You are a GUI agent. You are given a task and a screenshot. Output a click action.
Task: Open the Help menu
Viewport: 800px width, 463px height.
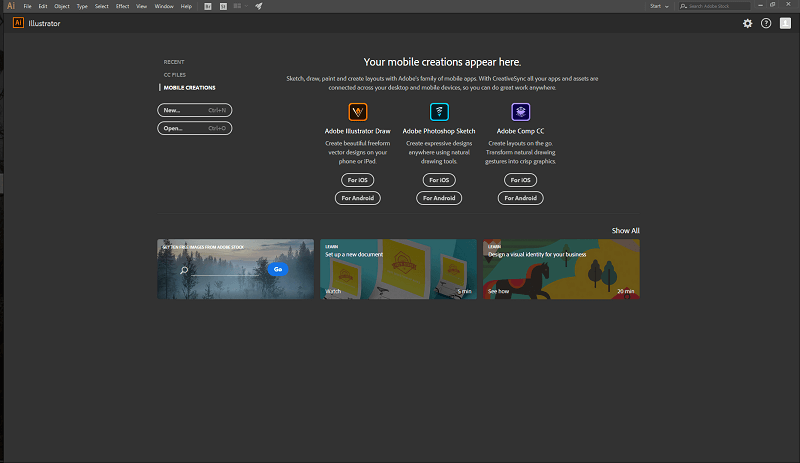pyautogui.click(x=186, y=6)
